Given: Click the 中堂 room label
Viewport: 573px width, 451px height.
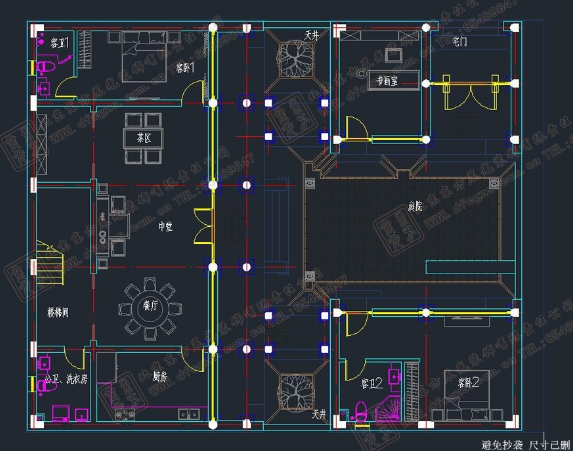Looking at the screenshot, I should (x=165, y=227).
